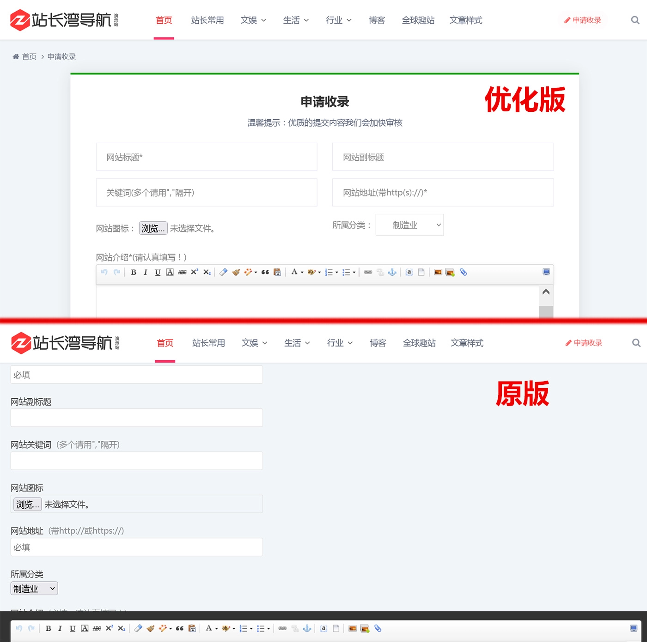Click the 申请收录 link in 原版 header
This screenshot has height=644, width=647.
click(x=584, y=343)
